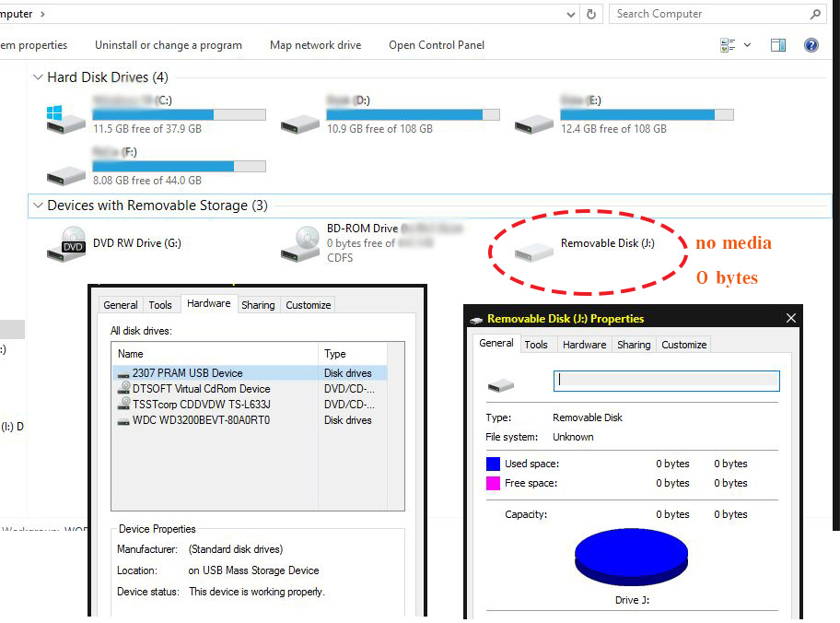
Task: Collapse Devices with Removable Storage group
Action: point(38,206)
